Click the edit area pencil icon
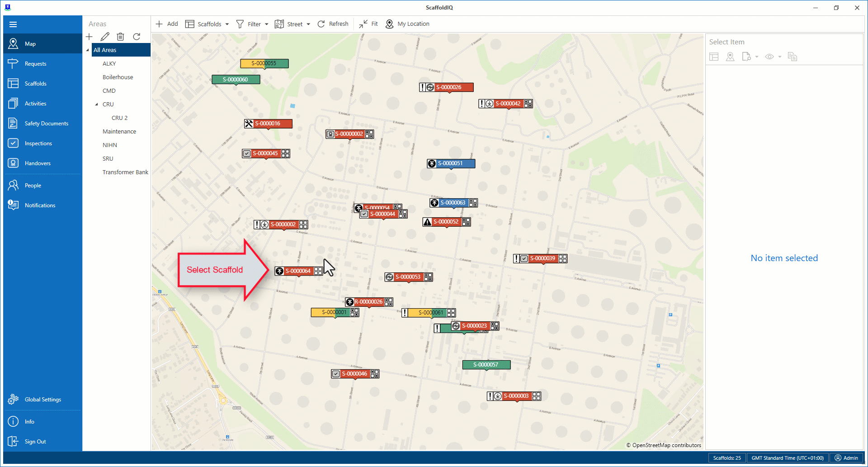868x467 pixels. click(105, 37)
